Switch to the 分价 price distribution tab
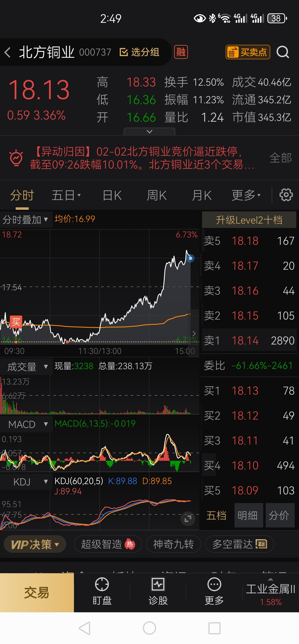 point(280,515)
